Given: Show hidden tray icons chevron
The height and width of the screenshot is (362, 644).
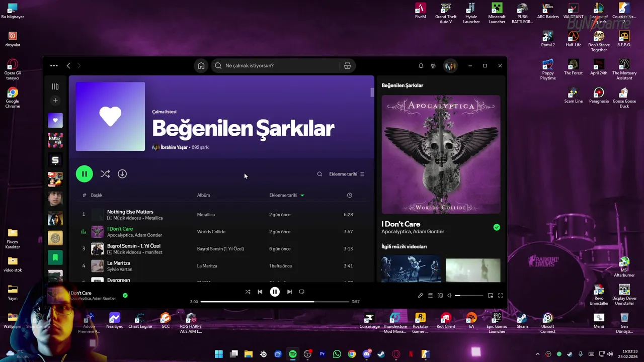Looking at the screenshot, I should 537,354.
